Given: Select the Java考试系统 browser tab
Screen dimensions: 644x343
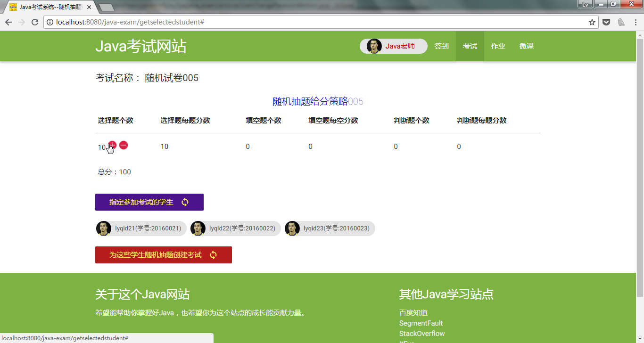Looking at the screenshot, I should coord(50,7).
